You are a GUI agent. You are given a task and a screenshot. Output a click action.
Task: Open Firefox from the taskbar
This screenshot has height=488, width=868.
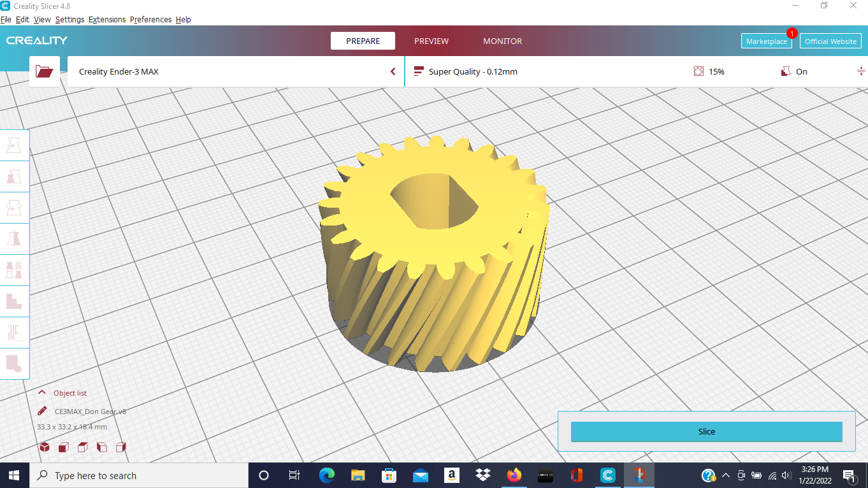pyautogui.click(x=514, y=475)
